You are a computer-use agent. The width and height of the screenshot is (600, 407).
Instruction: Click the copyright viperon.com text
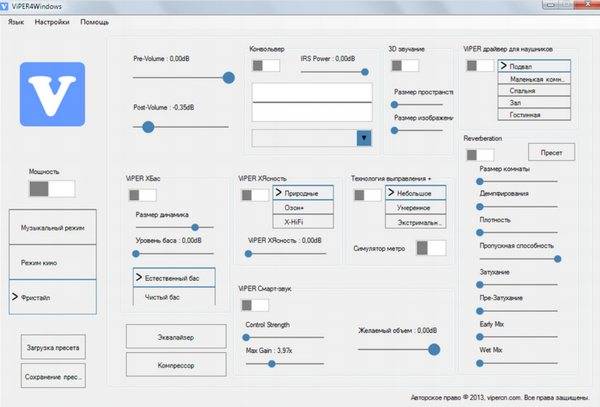(x=499, y=397)
